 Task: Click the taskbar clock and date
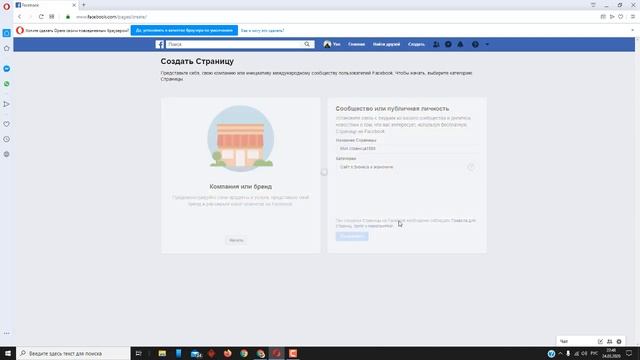pyautogui.click(x=611, y=353)
